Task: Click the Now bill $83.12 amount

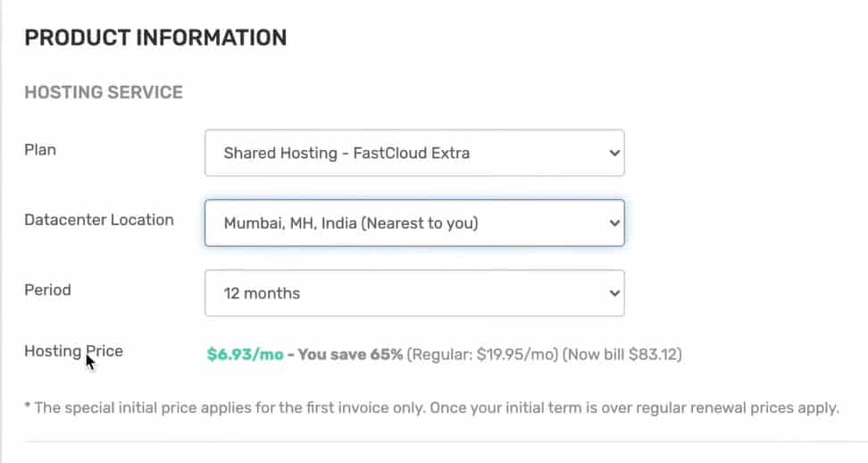Action: click(622, 355)
